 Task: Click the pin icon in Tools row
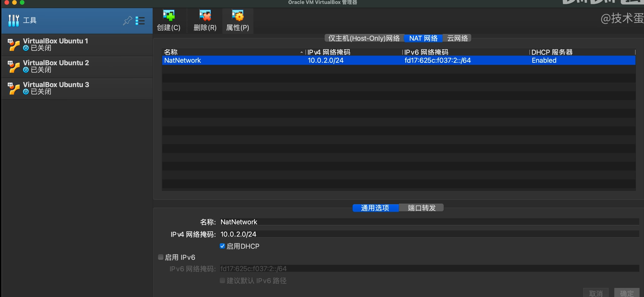pos(127,20)
